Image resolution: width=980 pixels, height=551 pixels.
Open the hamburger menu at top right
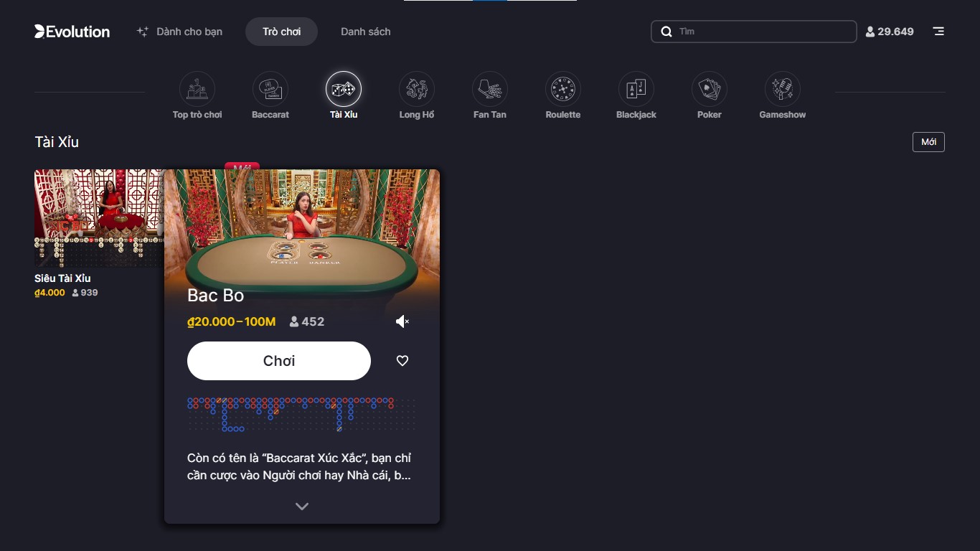[x=938, y=32]
